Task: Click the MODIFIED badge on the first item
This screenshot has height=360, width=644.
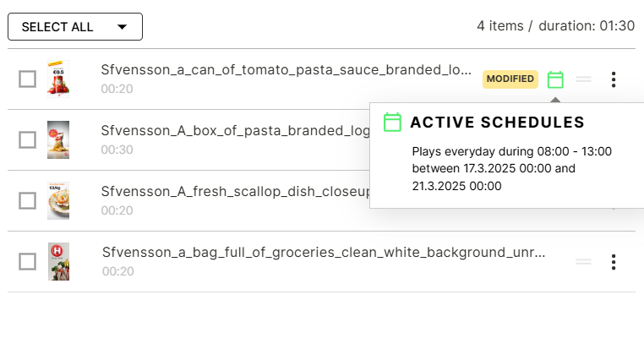Action: click(x=510, y=79)
